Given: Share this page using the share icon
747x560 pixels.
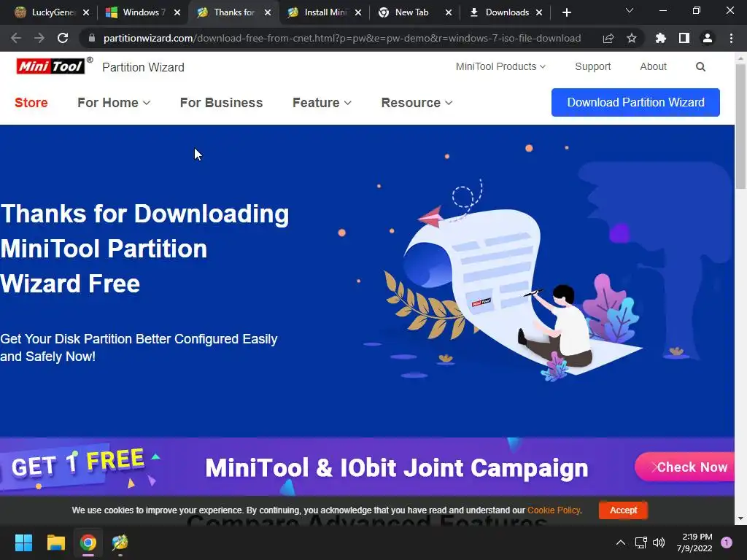Looking at the screenshot, I should 608,38.
